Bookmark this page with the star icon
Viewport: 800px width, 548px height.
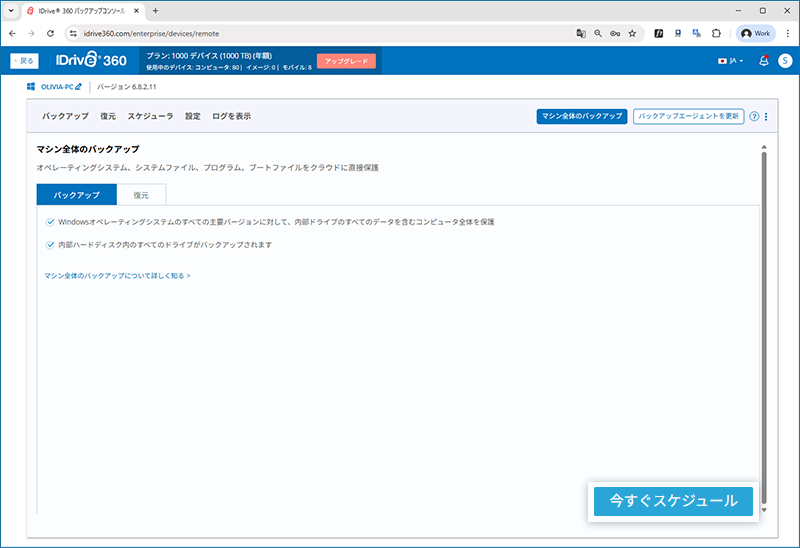632,33
